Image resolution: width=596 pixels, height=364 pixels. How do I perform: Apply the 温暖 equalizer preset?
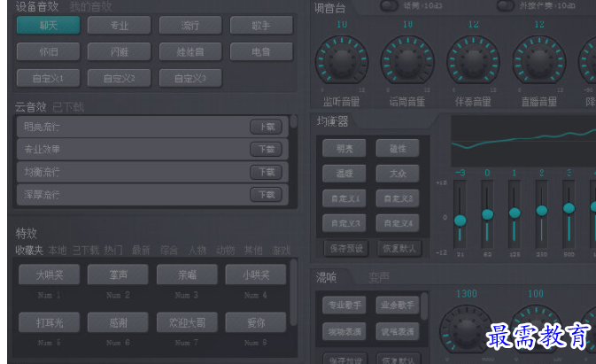point(344,174)
